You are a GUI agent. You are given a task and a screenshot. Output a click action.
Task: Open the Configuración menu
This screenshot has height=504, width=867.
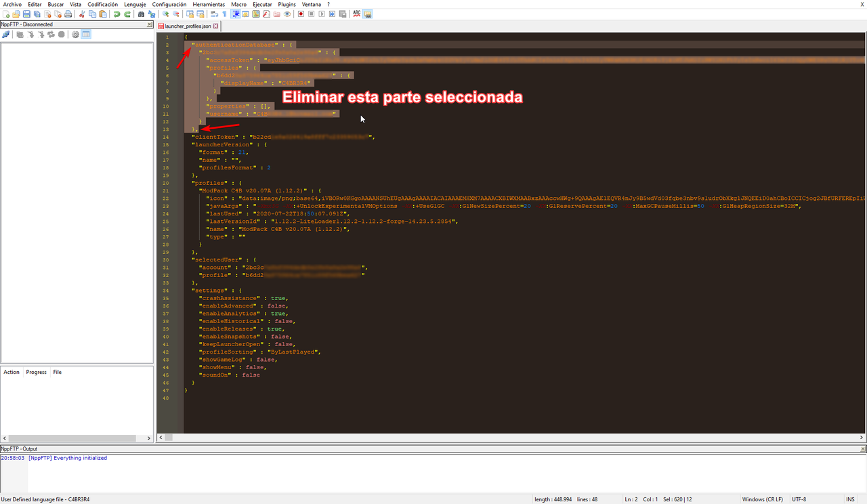pyautogui.click(x=169, y=4)
